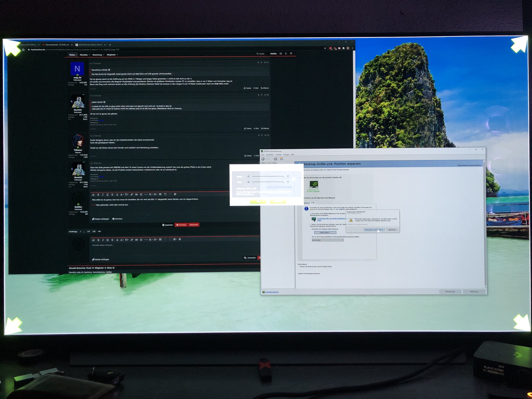Open new browser tab with plus button
532x399 pixels.
[x=110, y=45]
